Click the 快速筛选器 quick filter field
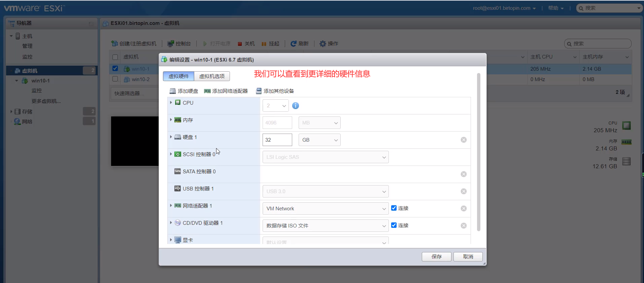Image resolution: width=644 pixels, height=283 pixels. tap(135, 94)
